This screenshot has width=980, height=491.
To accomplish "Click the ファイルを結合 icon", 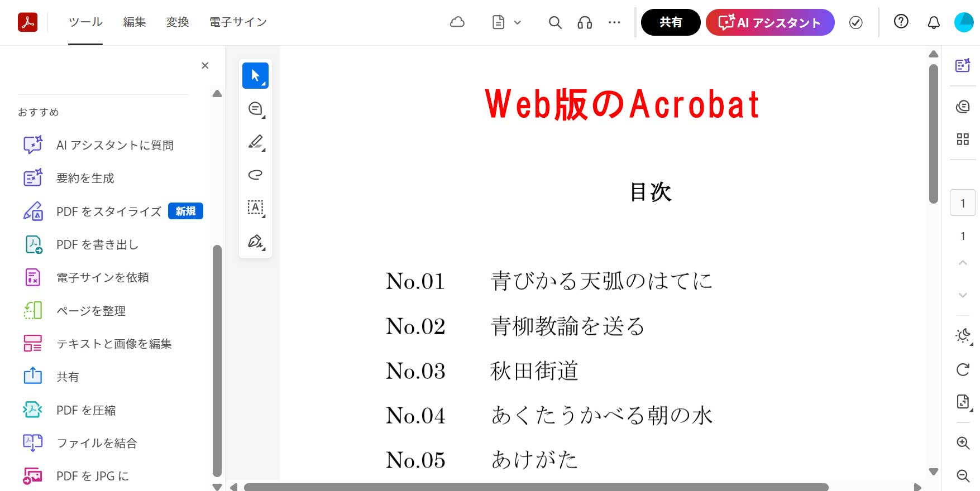I will [x=33, y=442].
